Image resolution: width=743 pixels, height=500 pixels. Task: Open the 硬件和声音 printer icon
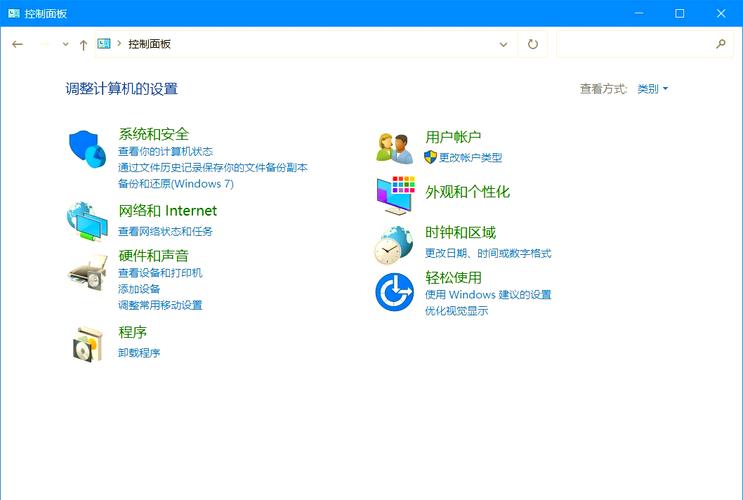click(x=89, y=272)
